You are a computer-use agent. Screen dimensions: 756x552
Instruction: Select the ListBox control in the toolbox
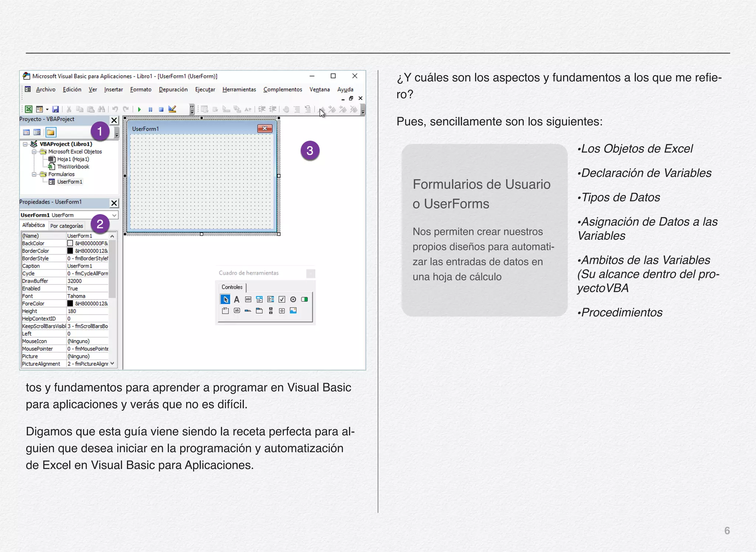271,299
